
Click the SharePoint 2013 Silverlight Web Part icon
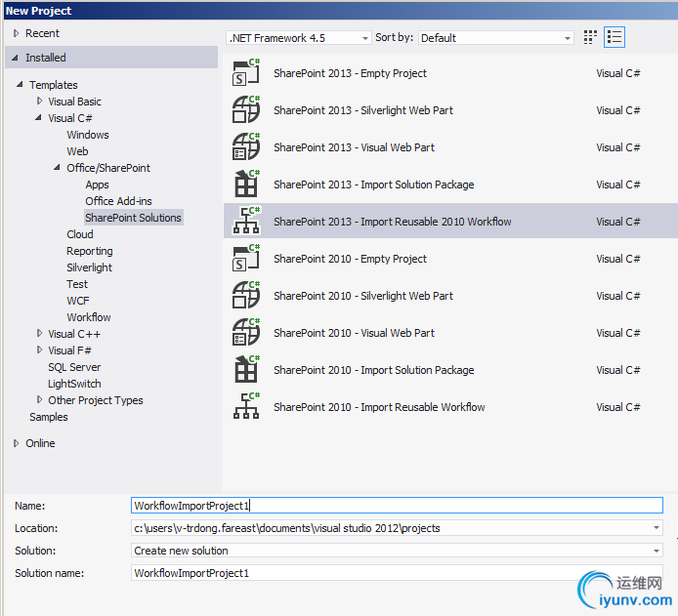246,109
